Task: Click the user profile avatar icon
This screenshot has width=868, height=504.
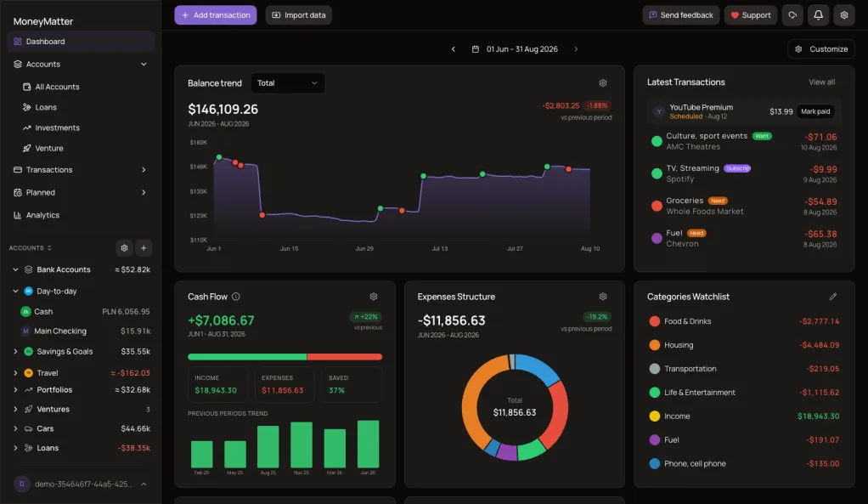Action: point(21,484)
